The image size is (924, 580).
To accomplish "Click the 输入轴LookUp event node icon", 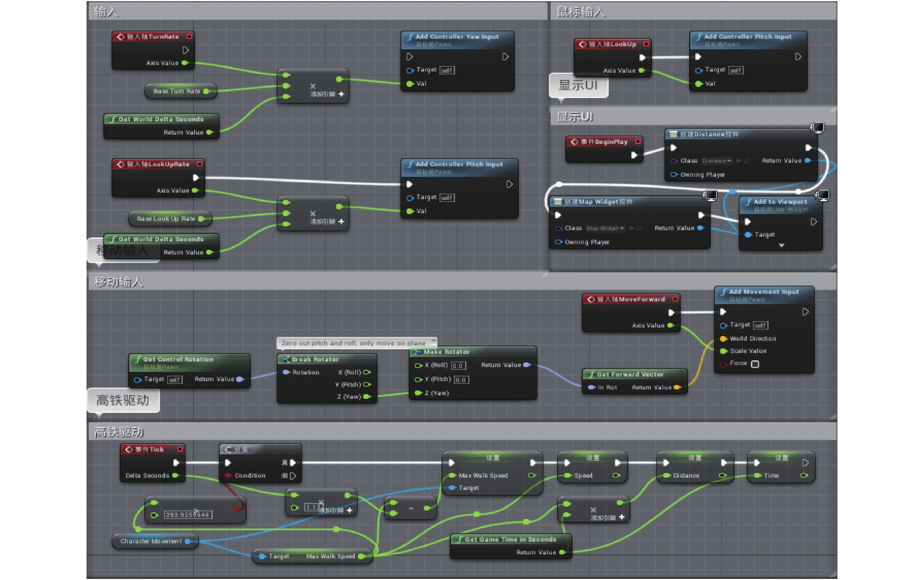I will pos(583,44).
